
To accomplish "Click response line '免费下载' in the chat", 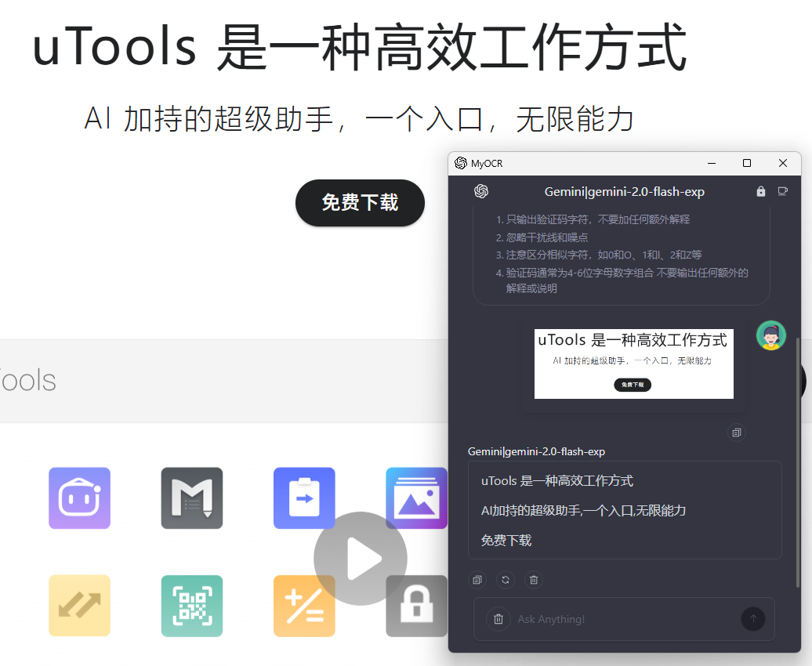I will [506, 541].
